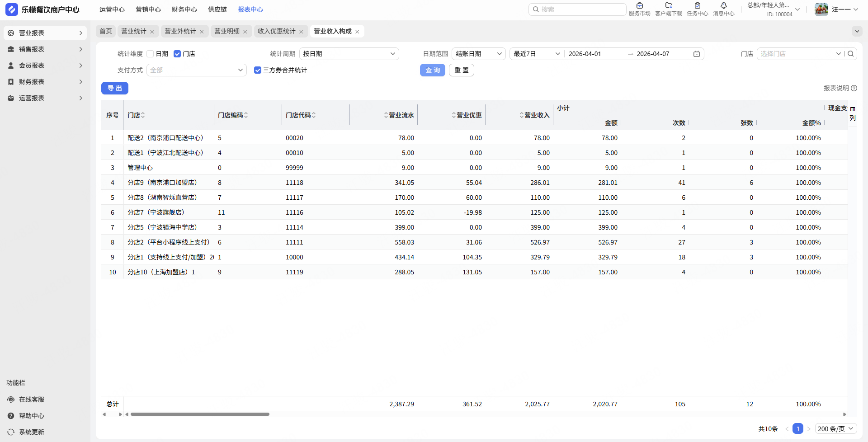Image resolution: width=868 pixels, height=442 pixels.
Task: Open the 任务中心 icon
Action: (698, 6)
